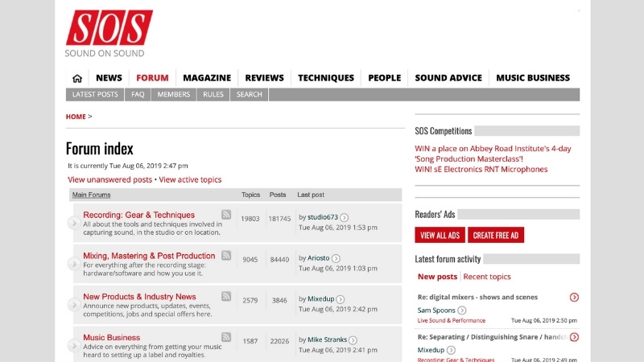Open RSS feed for Music Business forum
The height and width of the screenshot is (362, 644).
coord(226,337)
